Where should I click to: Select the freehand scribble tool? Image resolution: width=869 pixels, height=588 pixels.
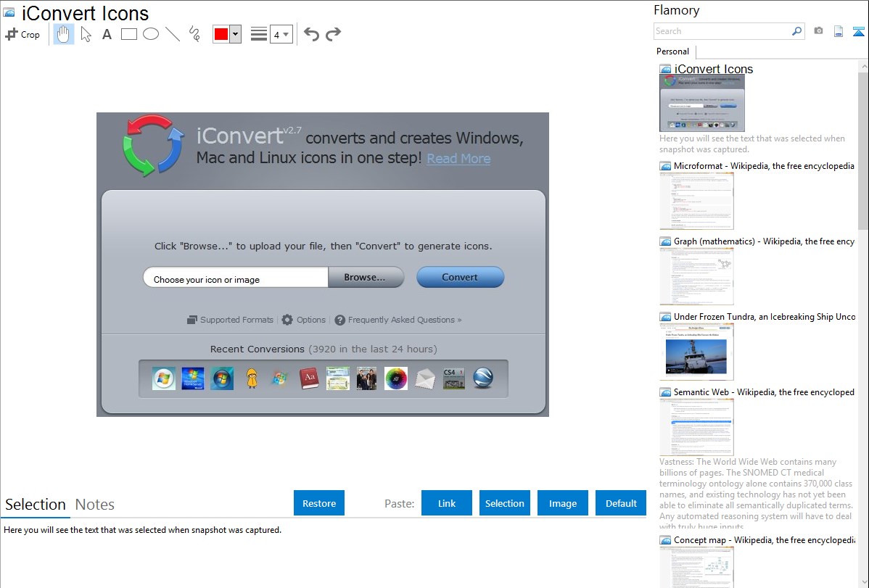click(194, 34)
